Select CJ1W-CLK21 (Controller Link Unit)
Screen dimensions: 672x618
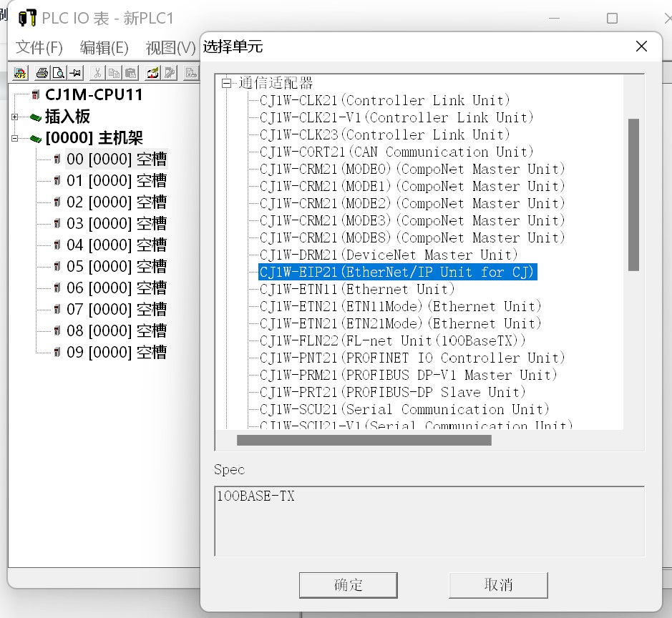(x=385, y=100)
